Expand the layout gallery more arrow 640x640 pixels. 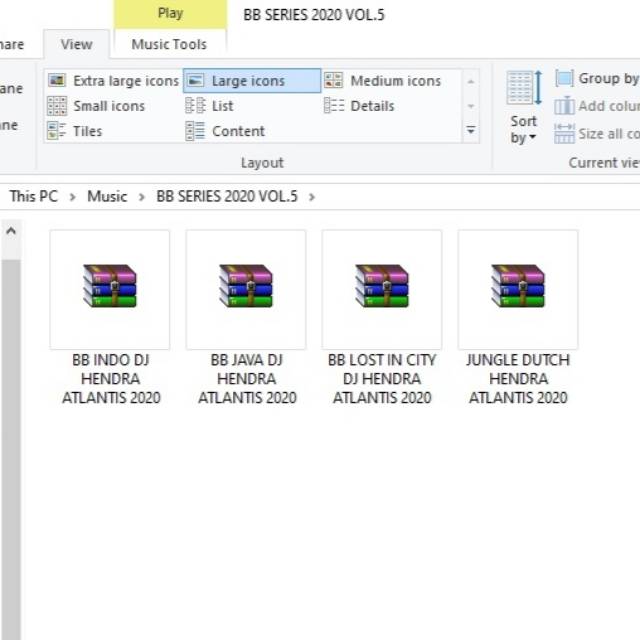point(471,131)
